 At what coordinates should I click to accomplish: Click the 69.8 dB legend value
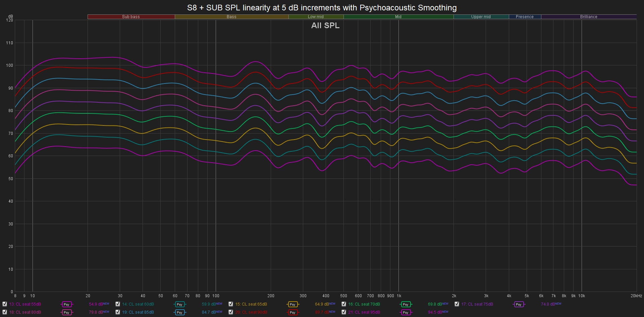pyautogui.click(x=435, y=304)
